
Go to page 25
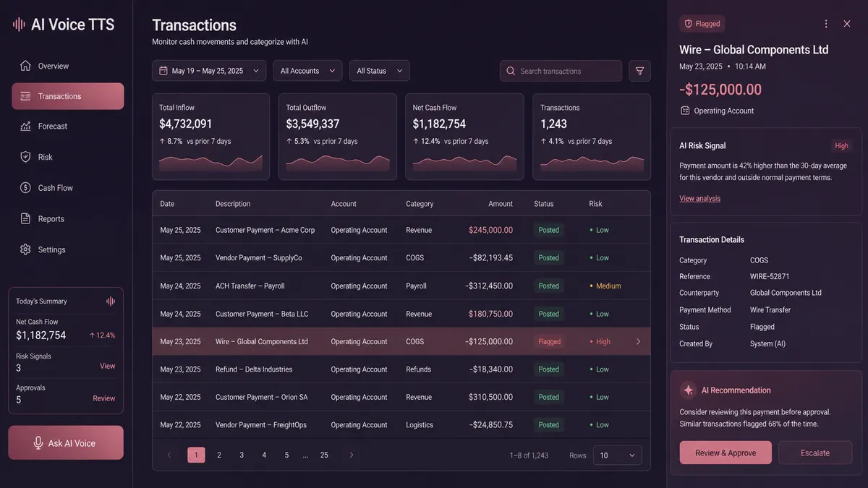coord(324,455)
